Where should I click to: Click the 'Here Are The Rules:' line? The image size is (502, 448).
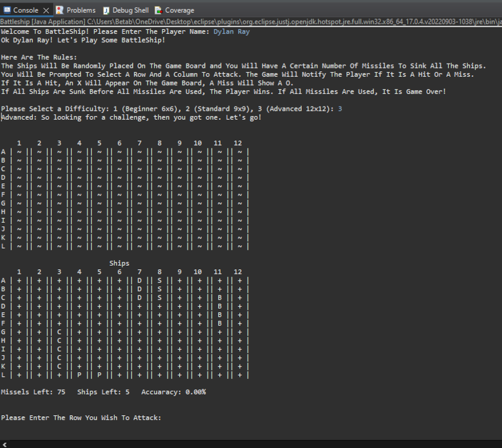tap(39, 57)
